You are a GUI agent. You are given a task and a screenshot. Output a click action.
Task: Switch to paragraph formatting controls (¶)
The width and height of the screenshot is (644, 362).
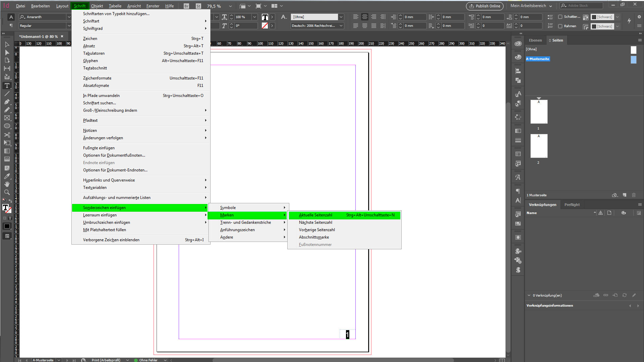click(11, 26)
